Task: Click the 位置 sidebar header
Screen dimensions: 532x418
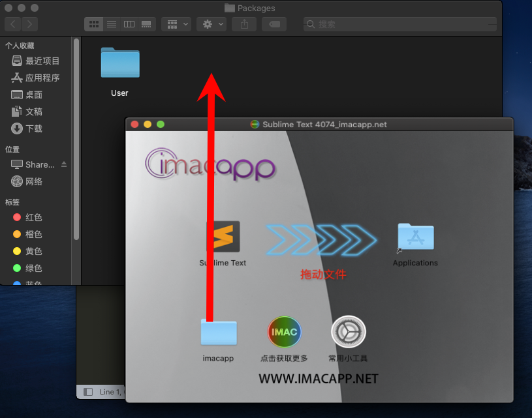Action: pyautogui.click(x=12, y=149)
